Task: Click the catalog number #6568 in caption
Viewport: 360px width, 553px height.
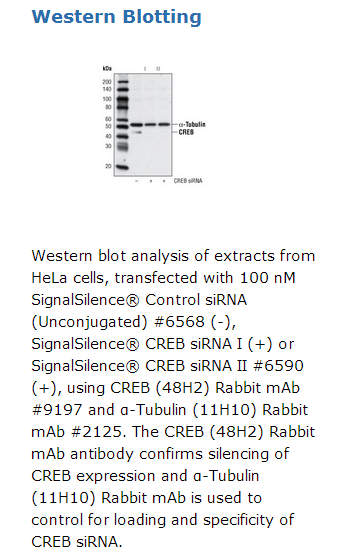Action: point(179,322)
